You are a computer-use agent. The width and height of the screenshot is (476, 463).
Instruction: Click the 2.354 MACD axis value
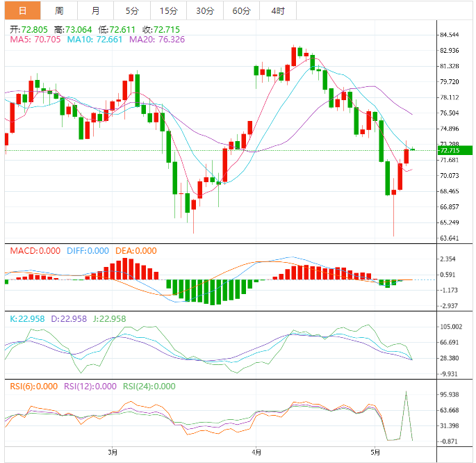[x=448, y=259]
